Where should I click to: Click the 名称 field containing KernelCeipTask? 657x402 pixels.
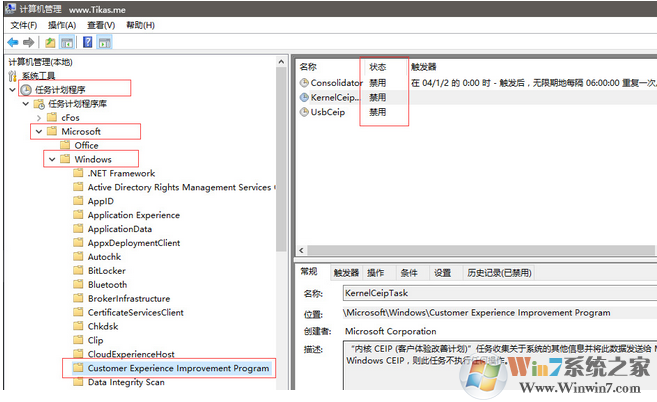pyautogui.click(x=500, y=293)
